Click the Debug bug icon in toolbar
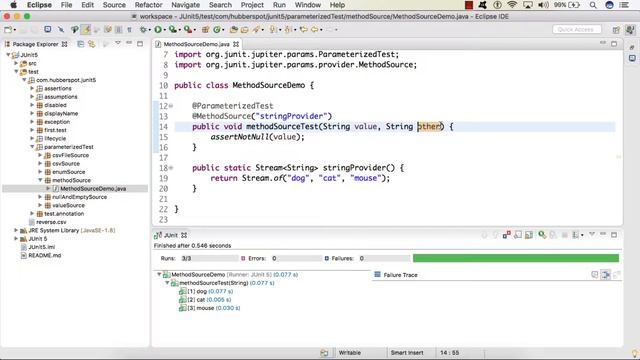640x360 pixels. point(143,29)
